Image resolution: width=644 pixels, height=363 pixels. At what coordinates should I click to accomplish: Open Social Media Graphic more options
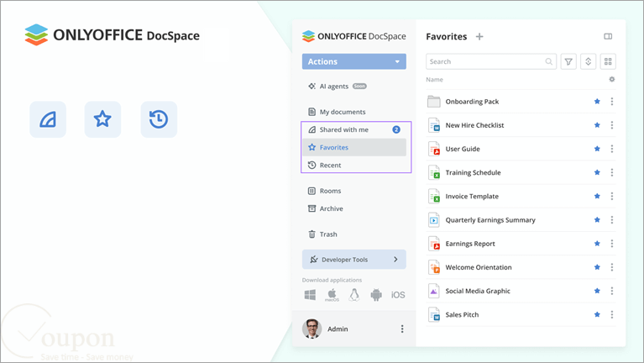pyautogui.click(x=611, y=291)
